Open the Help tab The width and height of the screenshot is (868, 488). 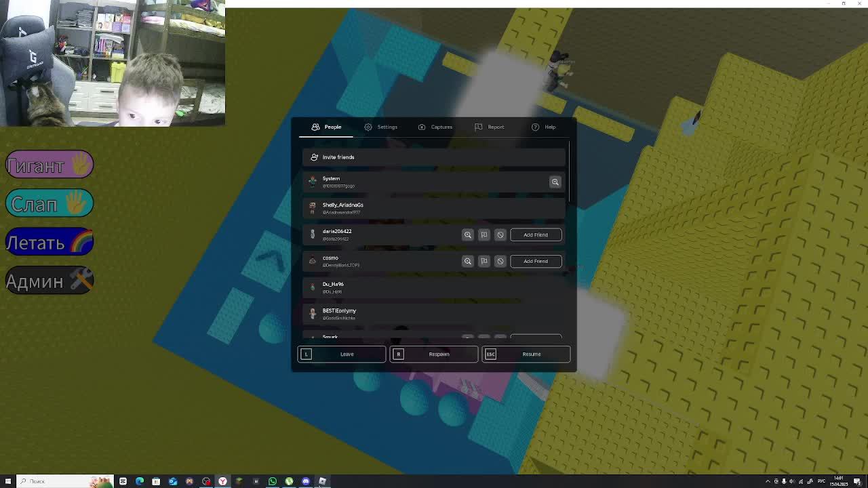[x=543, y=127]
